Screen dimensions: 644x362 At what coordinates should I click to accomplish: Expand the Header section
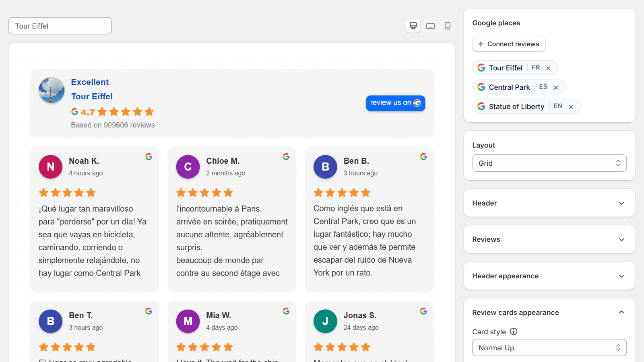[549, 203]
